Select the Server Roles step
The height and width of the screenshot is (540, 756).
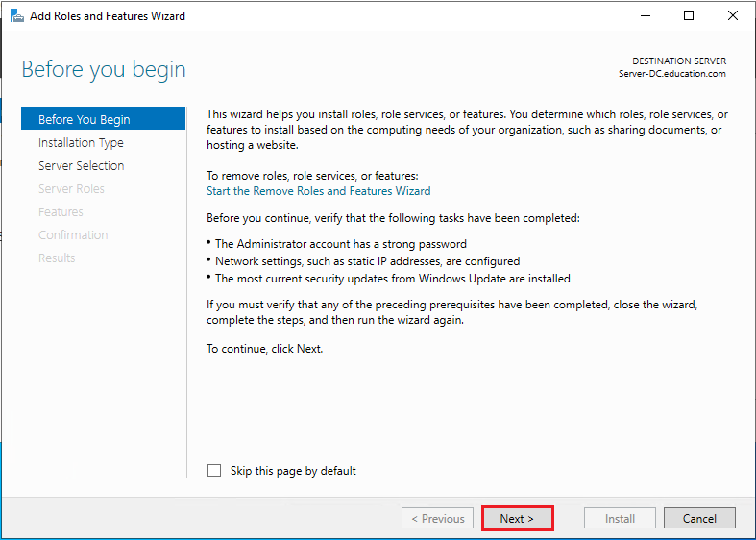pyautogui.click(x=71, y=189)
